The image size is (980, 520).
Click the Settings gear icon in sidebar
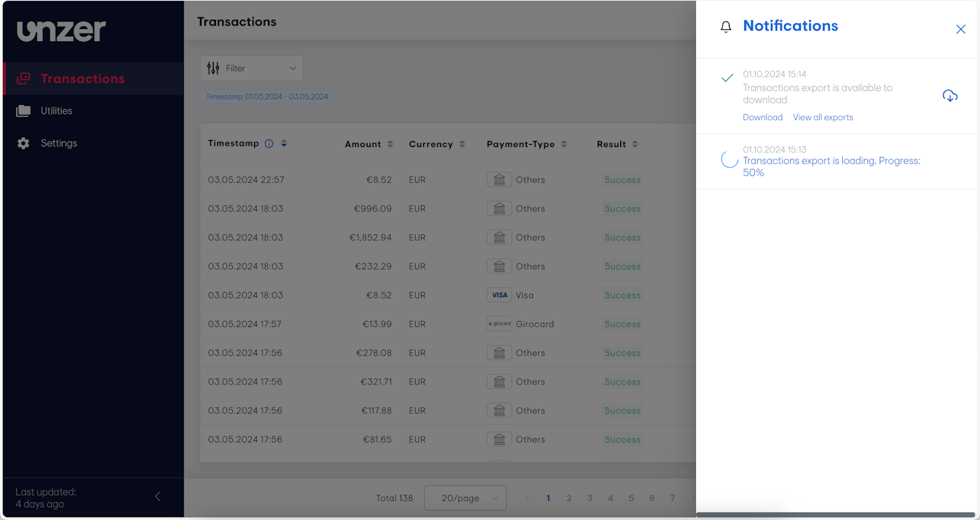[24, 143]
